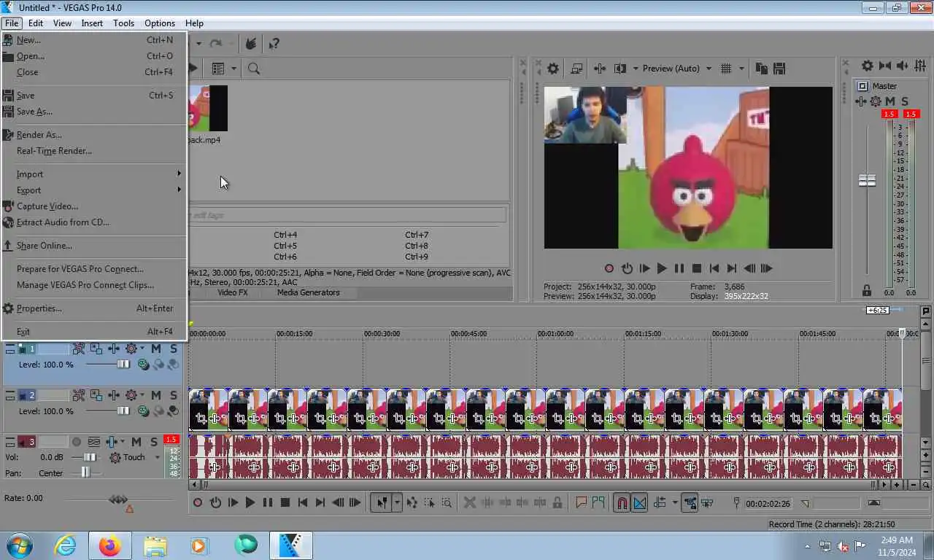
Task: Click the external monitor preview icon
Action: tap(576, 69)
